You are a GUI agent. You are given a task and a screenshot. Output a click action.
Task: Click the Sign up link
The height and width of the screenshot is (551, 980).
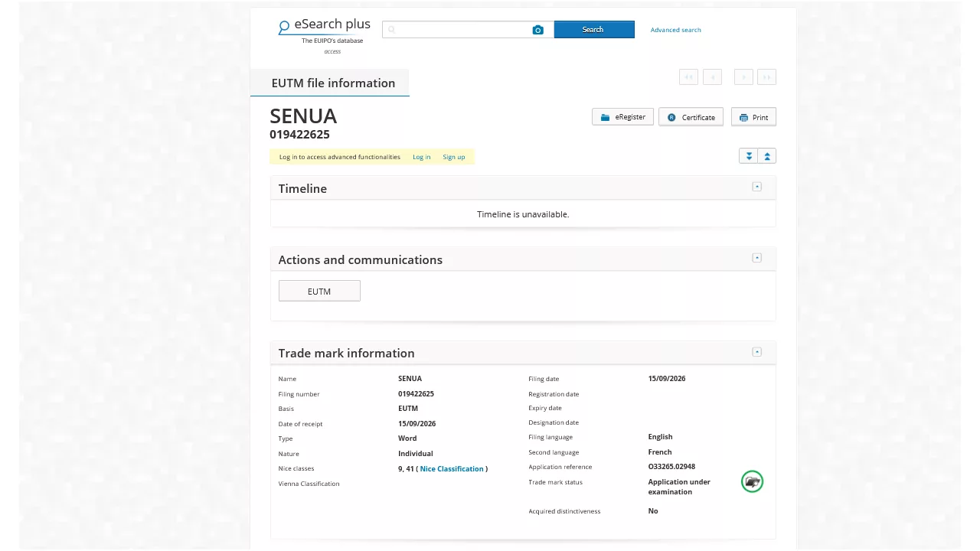click(453, 157)
